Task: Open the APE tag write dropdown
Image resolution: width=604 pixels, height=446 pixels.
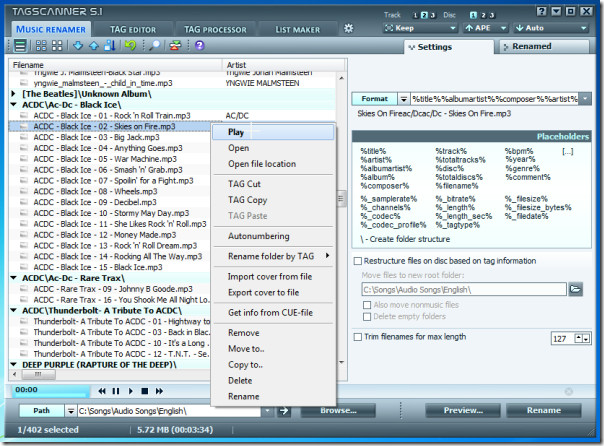Action: click(485, 28)
